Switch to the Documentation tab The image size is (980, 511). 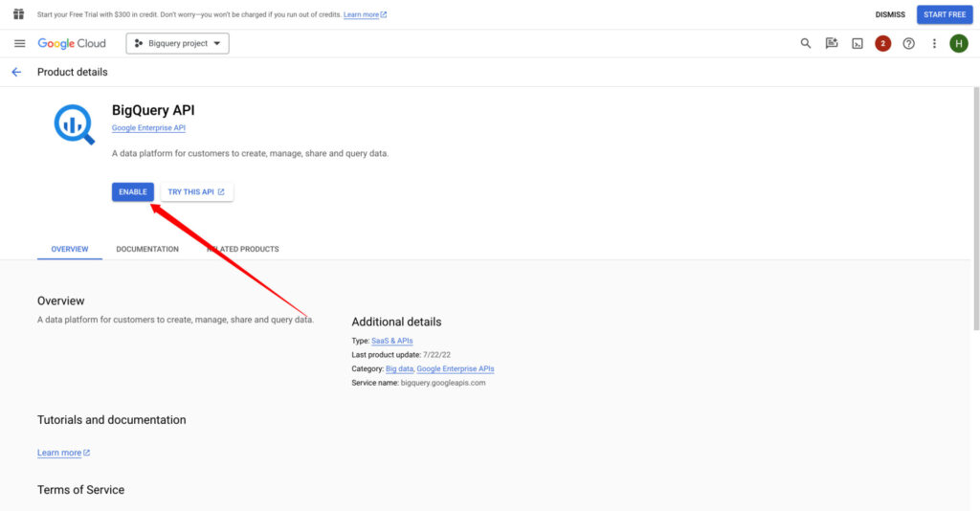tap(147, 249)
